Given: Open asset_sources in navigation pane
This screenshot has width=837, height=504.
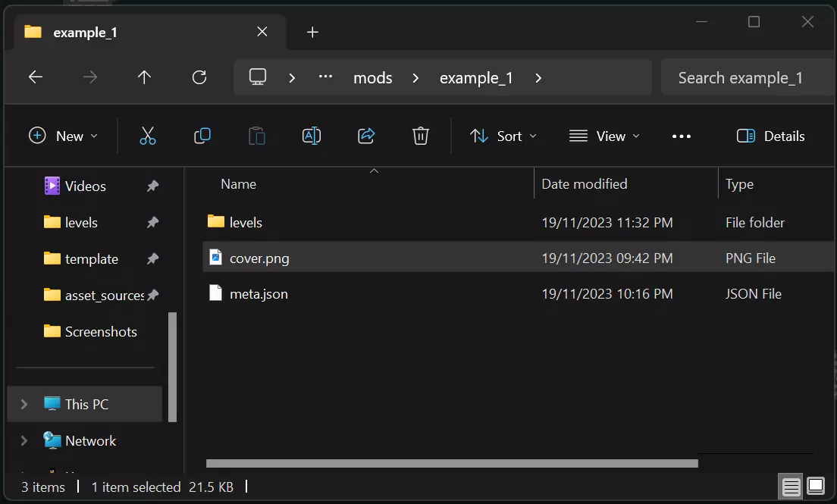Looking at the screenshot, I should coord(104,296).
